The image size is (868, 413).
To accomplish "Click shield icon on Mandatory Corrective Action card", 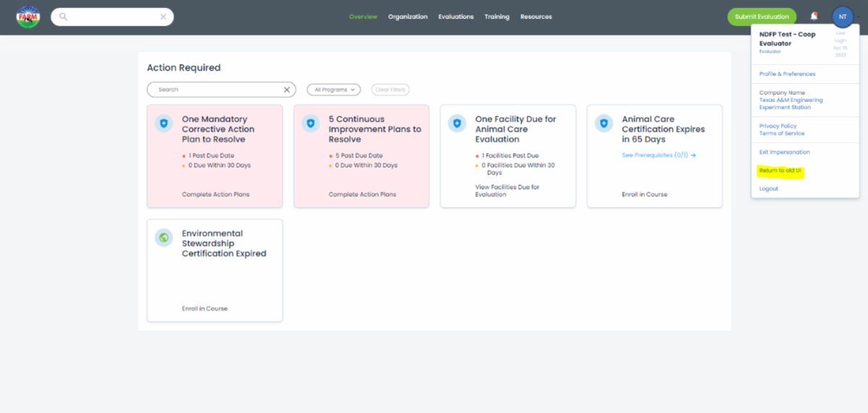I will [x=164, y=124].
